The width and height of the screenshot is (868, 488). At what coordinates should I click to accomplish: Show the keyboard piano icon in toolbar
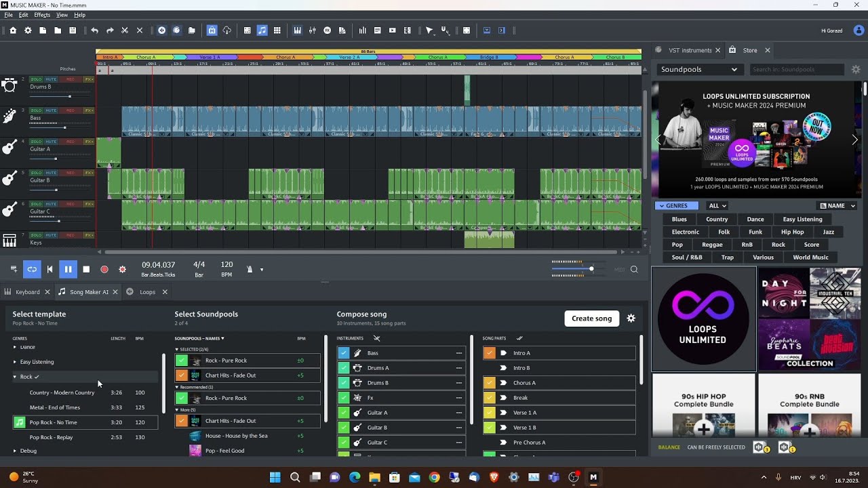297,30
